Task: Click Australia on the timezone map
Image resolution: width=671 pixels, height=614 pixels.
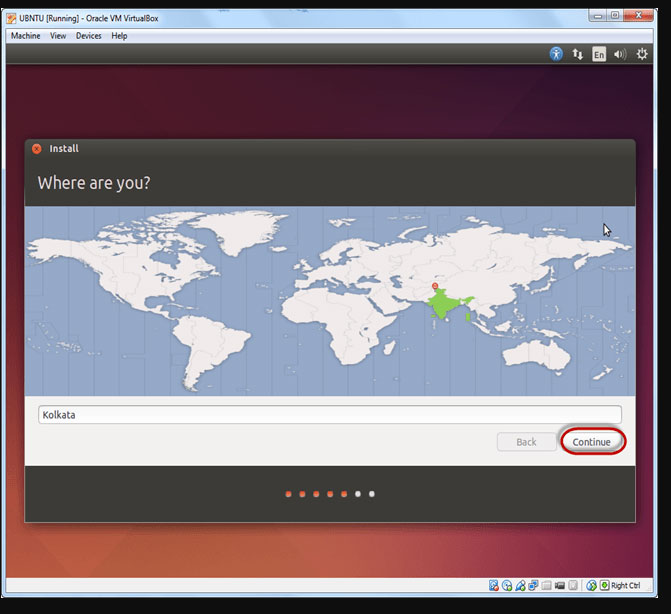Action: pos(536,354)
